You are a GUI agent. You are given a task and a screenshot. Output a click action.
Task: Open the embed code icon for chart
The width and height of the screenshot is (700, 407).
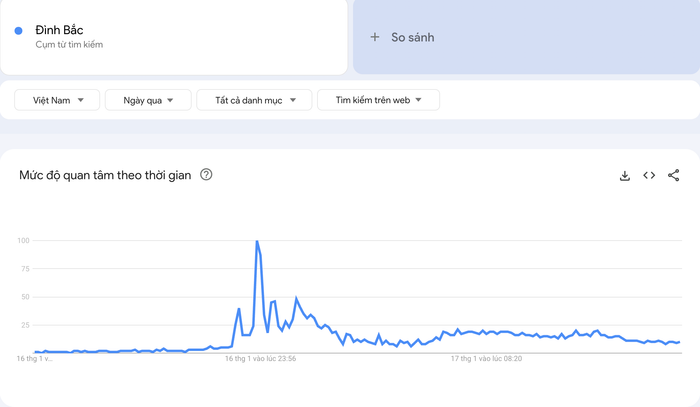649,175
